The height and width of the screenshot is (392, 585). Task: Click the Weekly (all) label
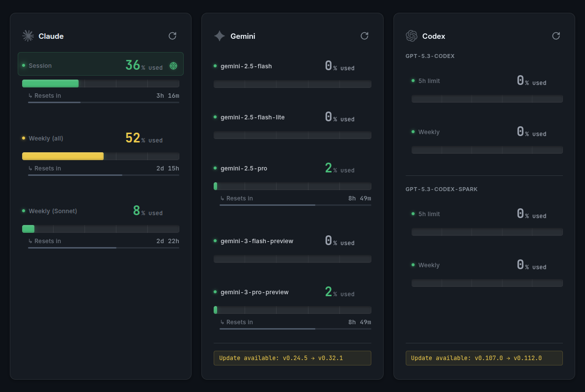click(x=46, y=139)
